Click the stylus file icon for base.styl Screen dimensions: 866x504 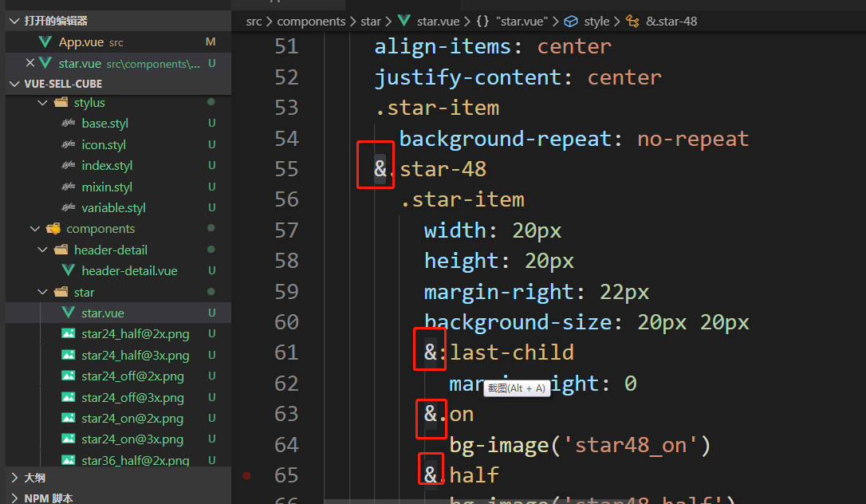(68, 124)
